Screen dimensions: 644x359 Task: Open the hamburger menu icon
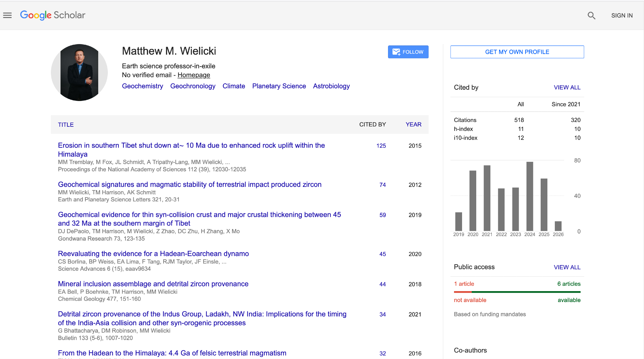[x=7, y=15]
